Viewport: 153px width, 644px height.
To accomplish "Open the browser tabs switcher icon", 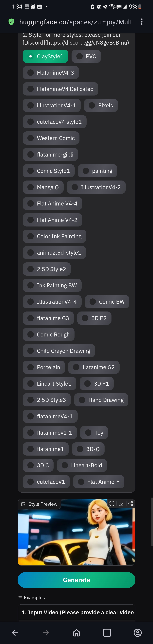I will (x=107, y=633).
